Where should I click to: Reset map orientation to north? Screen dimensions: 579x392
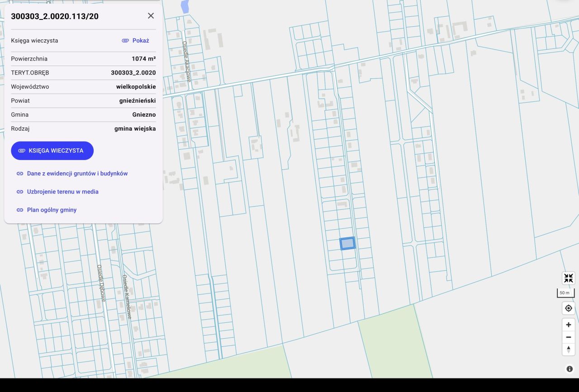[569, 349]
